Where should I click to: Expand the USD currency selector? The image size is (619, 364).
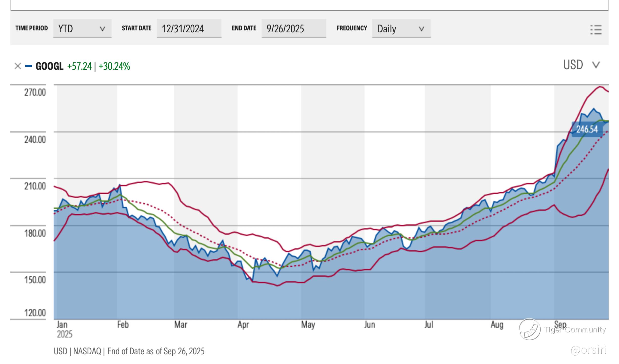[573, 65]
